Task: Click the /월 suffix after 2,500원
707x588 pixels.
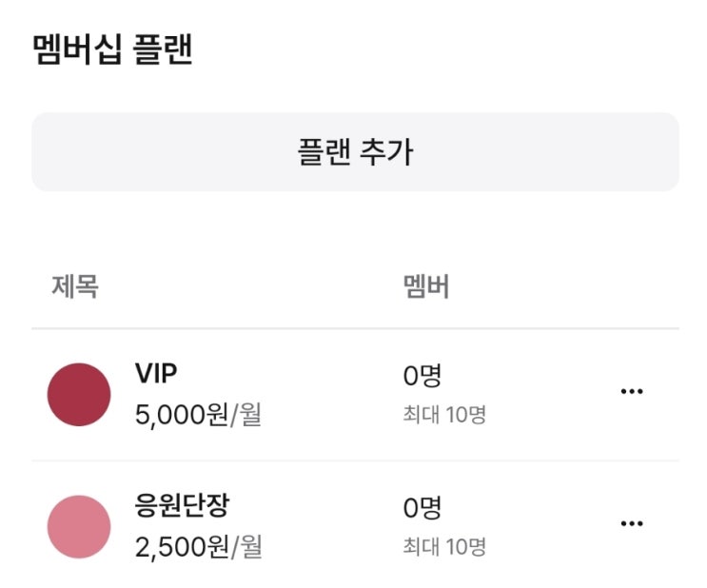Action: coord(244,547)
